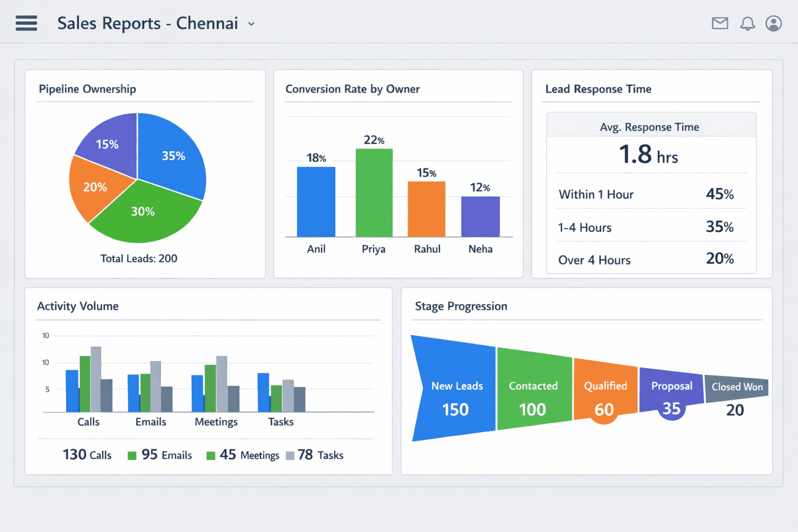Expand the Sales Reports - Chennai dropdown
This screenshot has height=532, width=798.
251,24
